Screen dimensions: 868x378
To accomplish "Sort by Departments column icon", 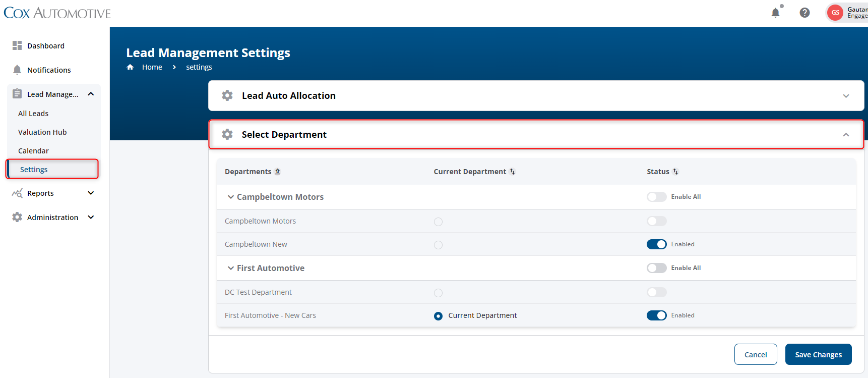I will (278, 172).
